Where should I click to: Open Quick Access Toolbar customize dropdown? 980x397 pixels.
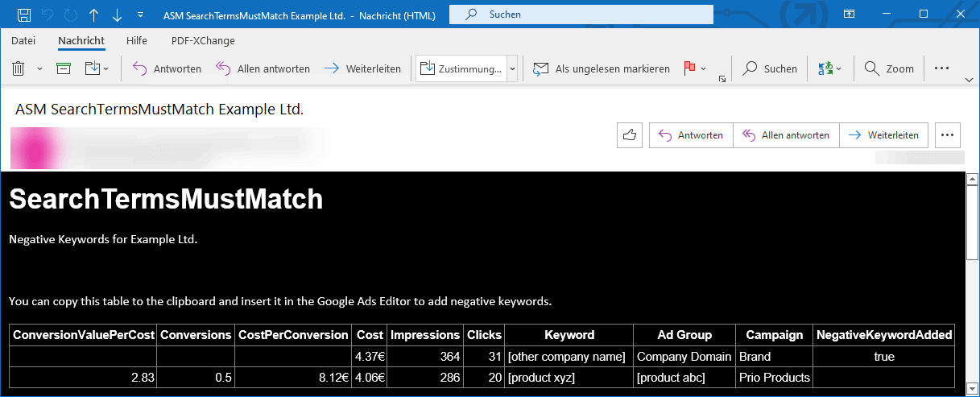pos(141,14)
